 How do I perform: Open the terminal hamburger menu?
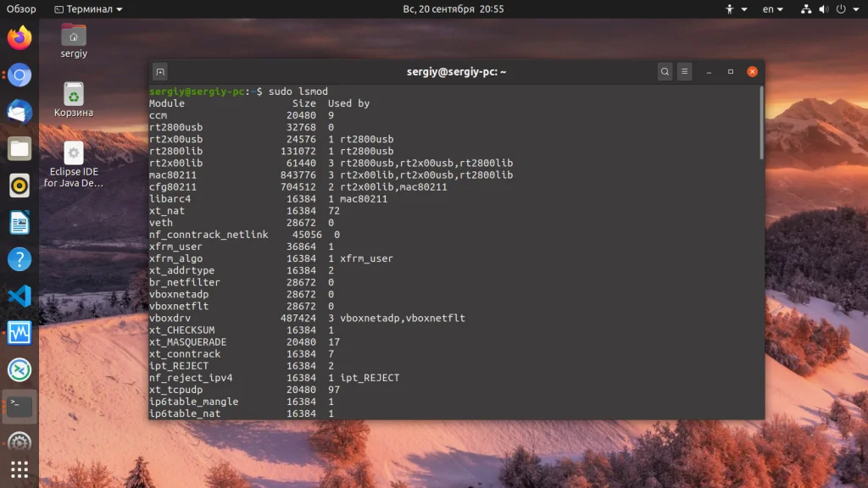[685, 71]
